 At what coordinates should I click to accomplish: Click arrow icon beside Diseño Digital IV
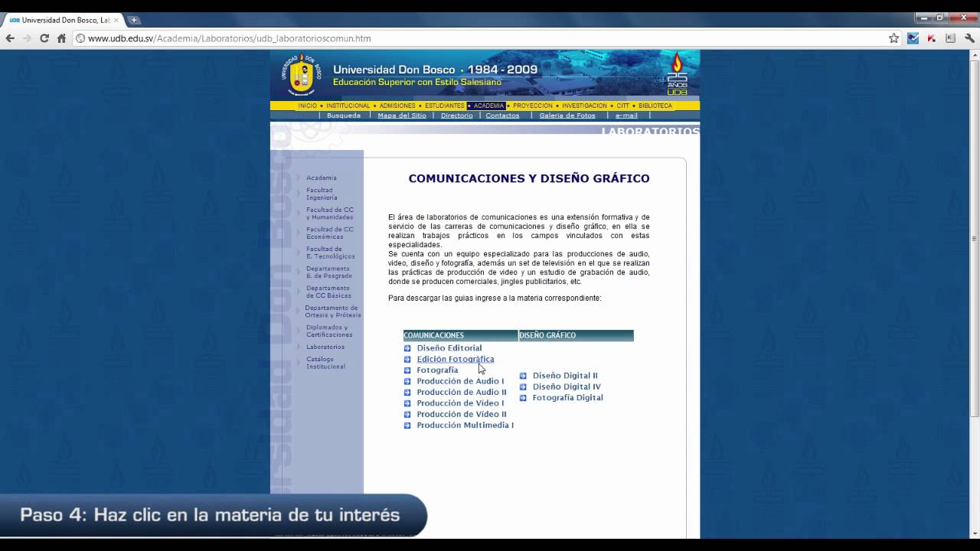click(x=523, y=387)
